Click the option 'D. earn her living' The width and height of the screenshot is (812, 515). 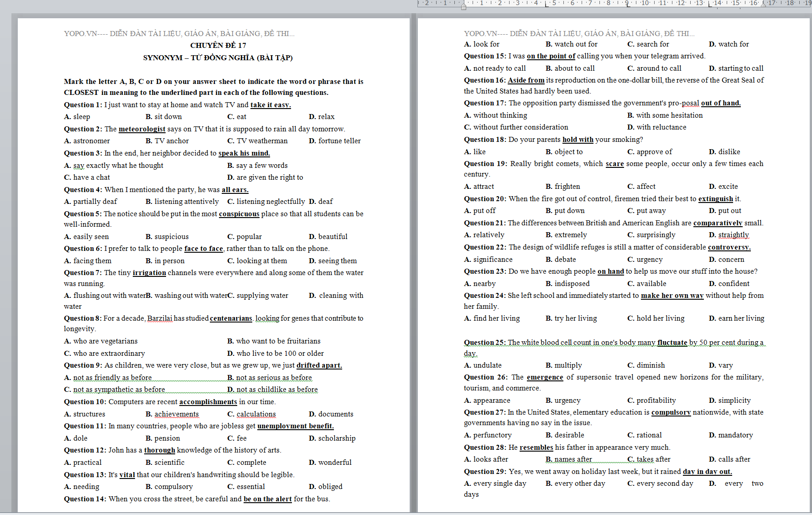[737, 318]
